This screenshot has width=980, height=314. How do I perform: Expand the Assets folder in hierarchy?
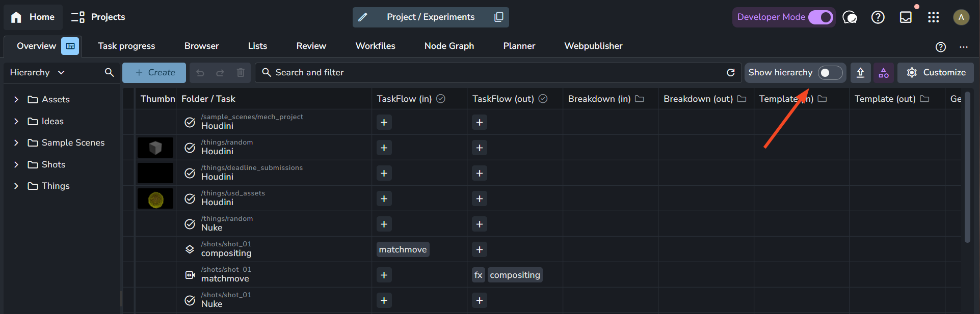(x=16, y=100)
